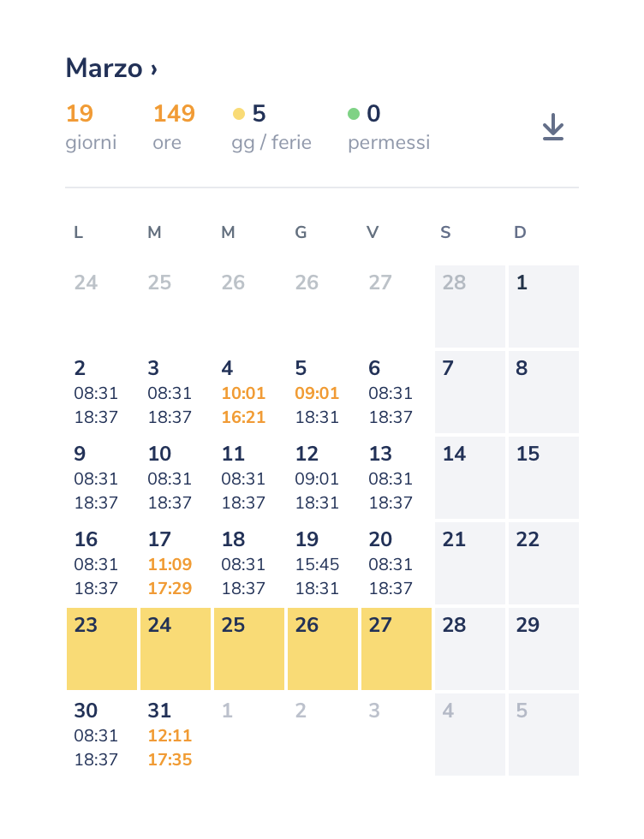
Task: Open March 30 day cell
Action: [101, 735]
